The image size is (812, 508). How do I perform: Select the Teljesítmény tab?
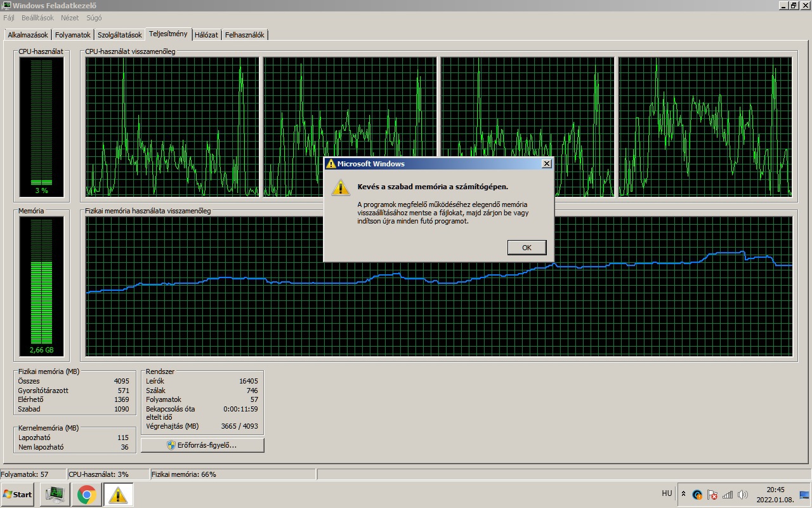(x=168, y=34)
